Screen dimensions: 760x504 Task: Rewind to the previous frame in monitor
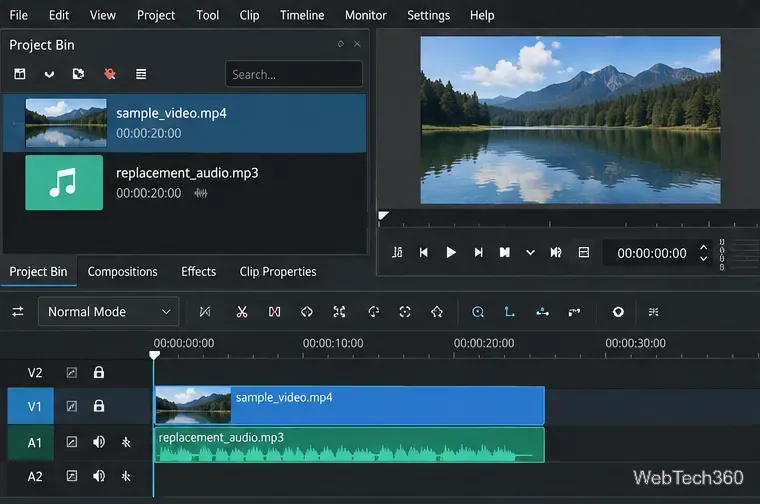(x=424, y=252)
